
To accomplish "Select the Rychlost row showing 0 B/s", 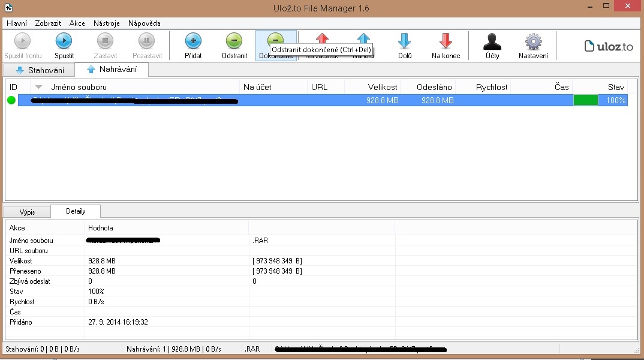I will 22,302.
